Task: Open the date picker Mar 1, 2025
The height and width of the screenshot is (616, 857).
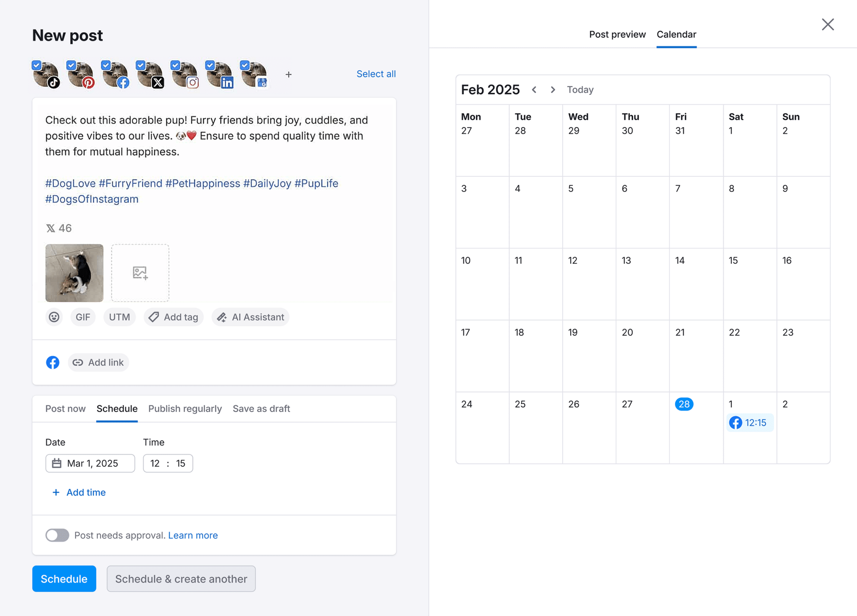Action: (90, 463)
